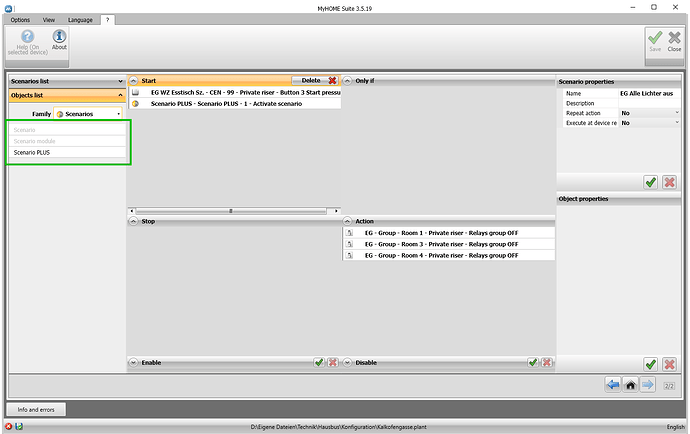Confirm Scenario properties with green check
Image resolution: width=690 pixels, height=434 pixels.
click(x=650, y=182)
